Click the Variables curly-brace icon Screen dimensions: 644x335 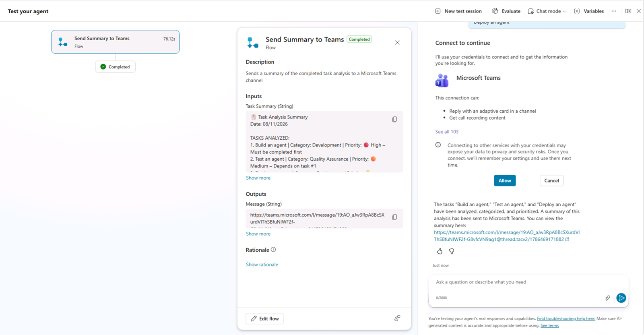pos(577,11)
